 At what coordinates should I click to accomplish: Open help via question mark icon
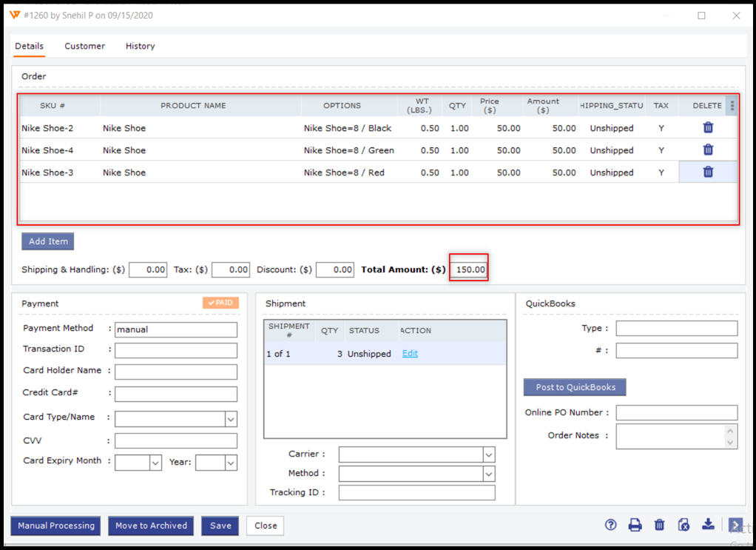click(610, 525)
